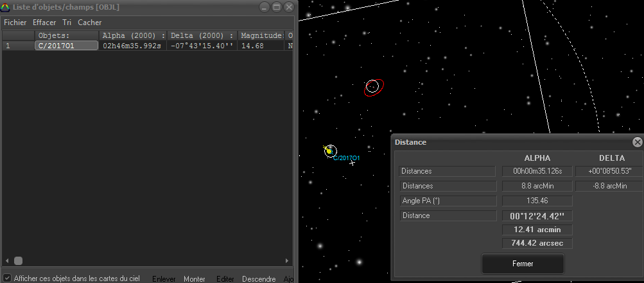
Task: Click the Fermer button in Distance dialog
Action: click(x=523, y=264)
